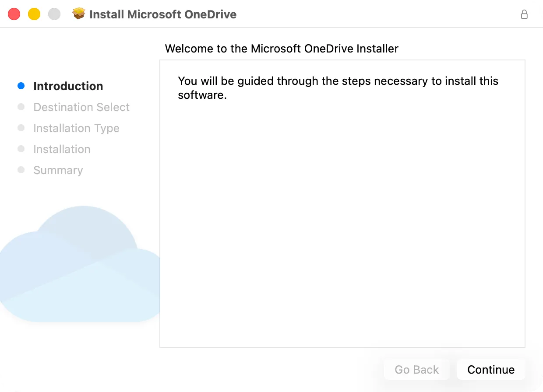The image size is (543, 392).
Task: Click the 'You will be guided' paragraph text
Action: (338, 87)
